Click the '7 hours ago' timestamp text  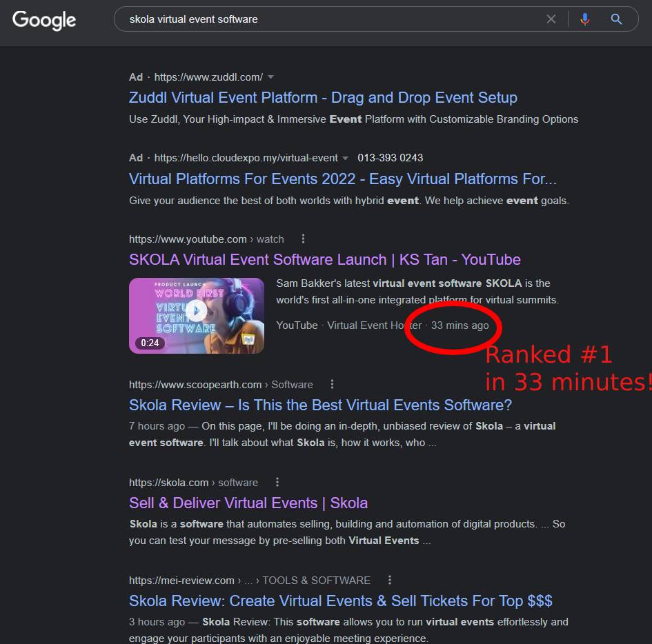[157, 426]
